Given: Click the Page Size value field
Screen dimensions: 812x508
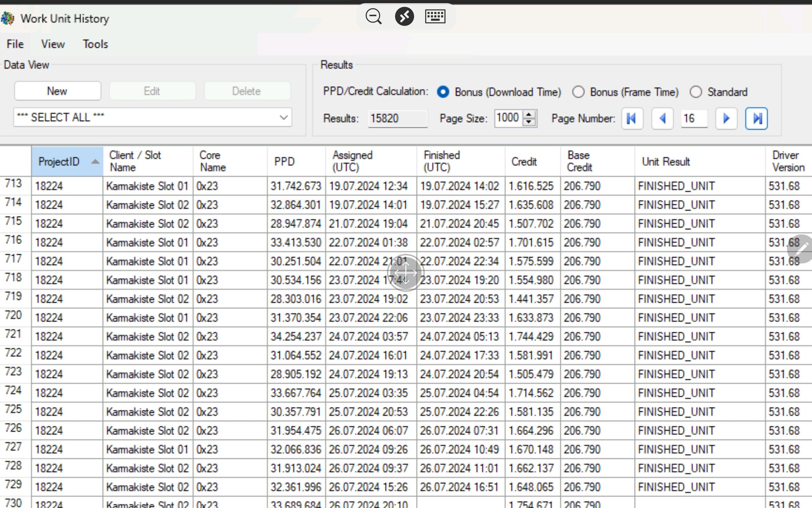Looking at the screenshot, I should (x=509, y=118).
